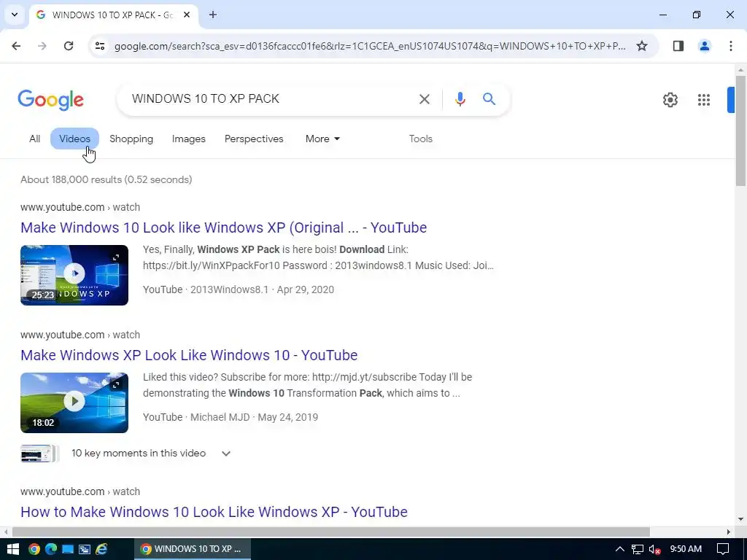Click the vertical scrollbar thumb
The image size is (747, 560).
[740, 130]
